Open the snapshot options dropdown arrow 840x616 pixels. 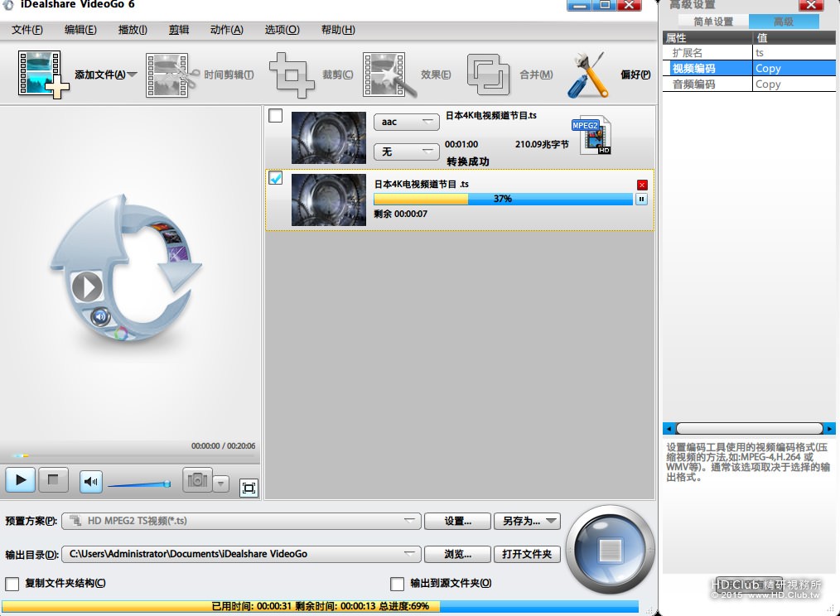click(x=220, y=484)
